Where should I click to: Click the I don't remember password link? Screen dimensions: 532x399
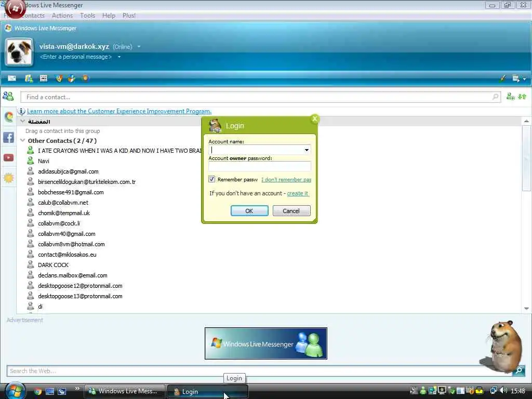pos(286,179)
